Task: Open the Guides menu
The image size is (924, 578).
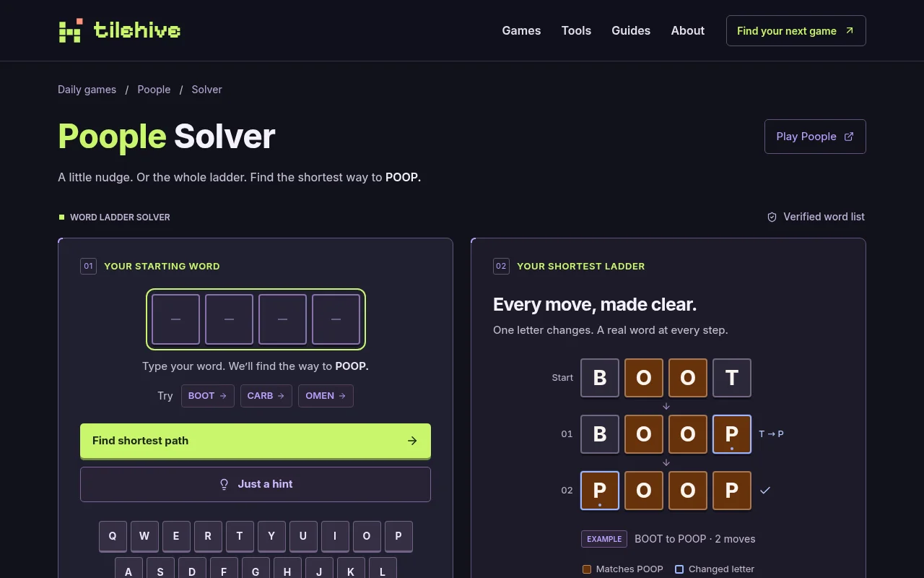Action: pos(631,30)
